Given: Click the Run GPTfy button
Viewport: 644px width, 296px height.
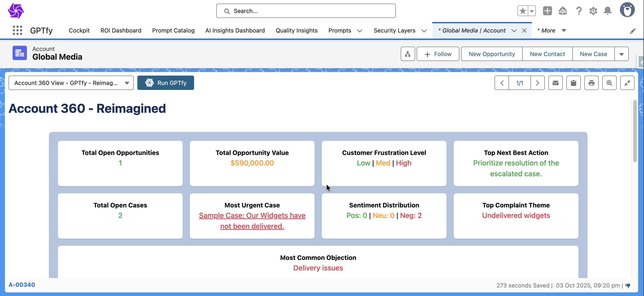Looking at the screenshot, I should [166, 83].
